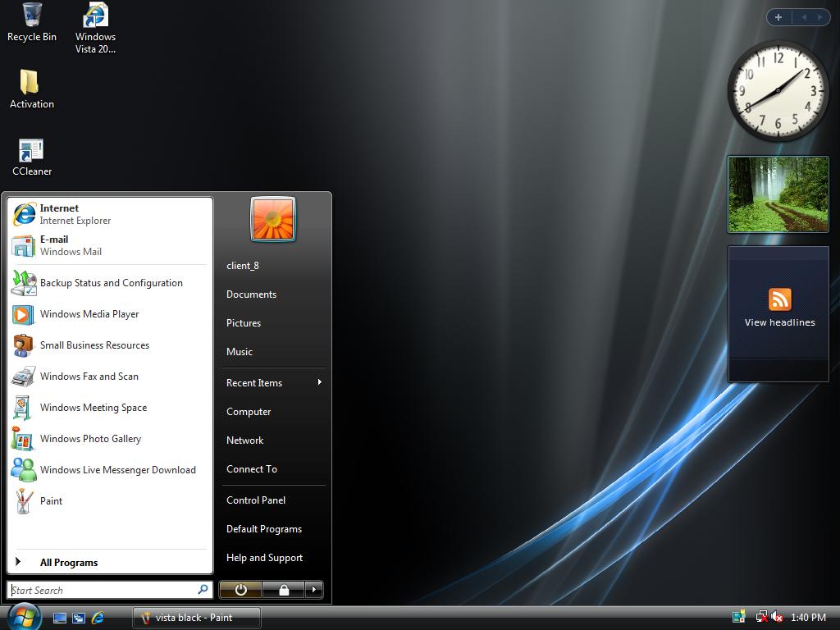Expand the shutdown options arrow
Viewport: 840px width, 630px height.
[x=314, y=590]
